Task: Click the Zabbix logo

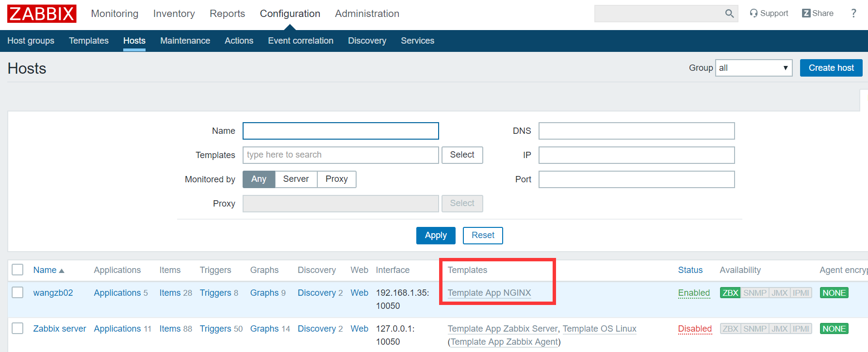Action: 42,14
